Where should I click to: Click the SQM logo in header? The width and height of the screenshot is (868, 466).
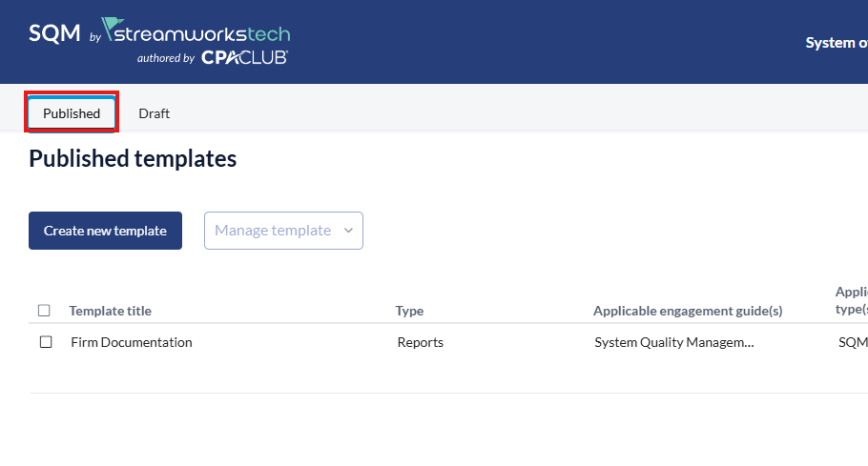[54, 32]
